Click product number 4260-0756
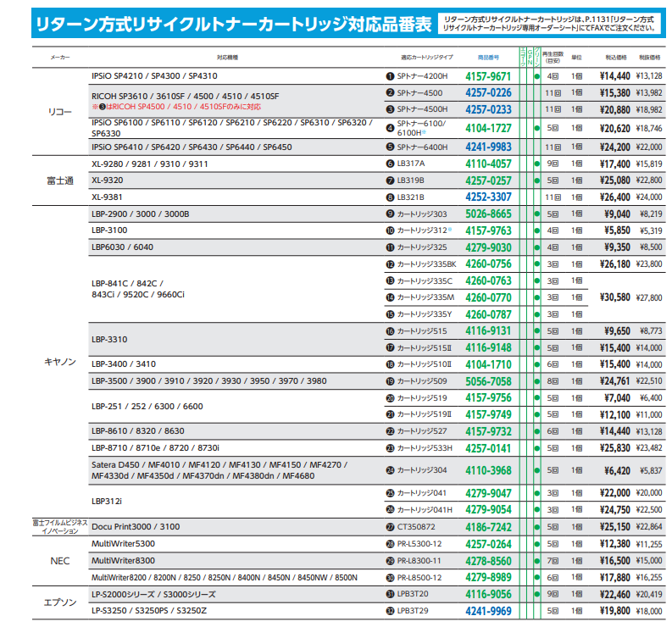This screenshot has width=672, height=627. 488,264
